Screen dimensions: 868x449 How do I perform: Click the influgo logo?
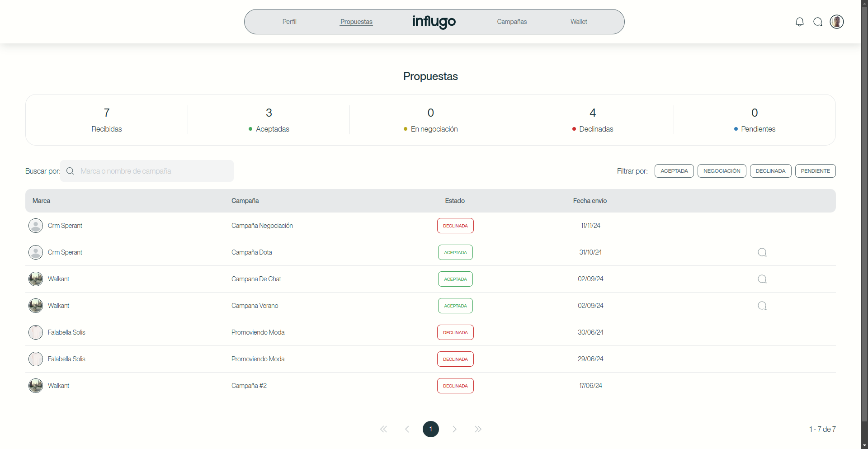pyautogui.click(x=434, y=22)
